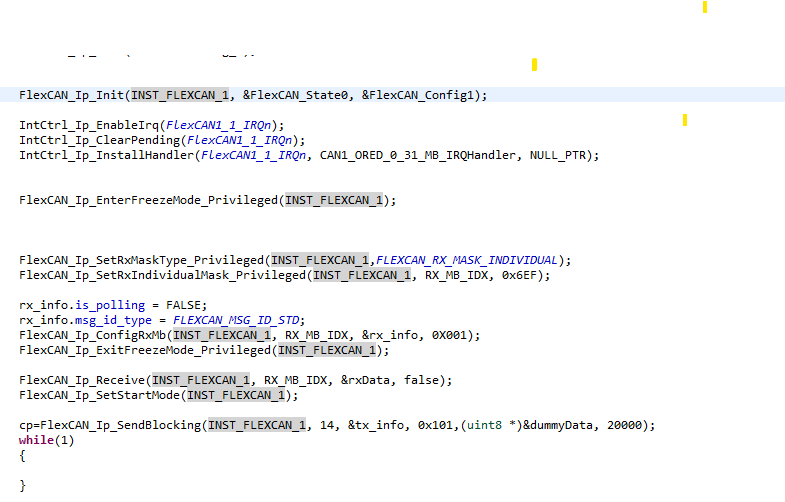Click INST_FLEXCAN_1 in the SendBlocking call
This screenshot has height=502, width=785.
257,425
